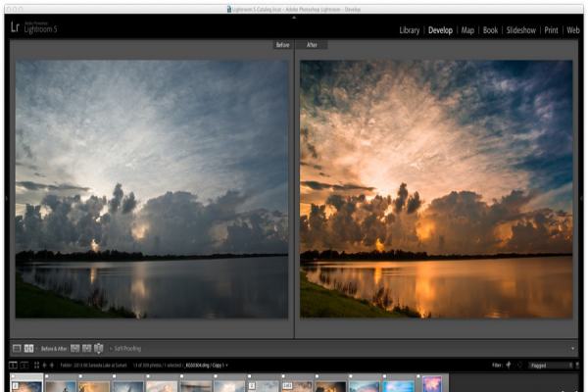Click the Before preview sunset image
Screen dimensions: 588x392
(x=152, y=189)
